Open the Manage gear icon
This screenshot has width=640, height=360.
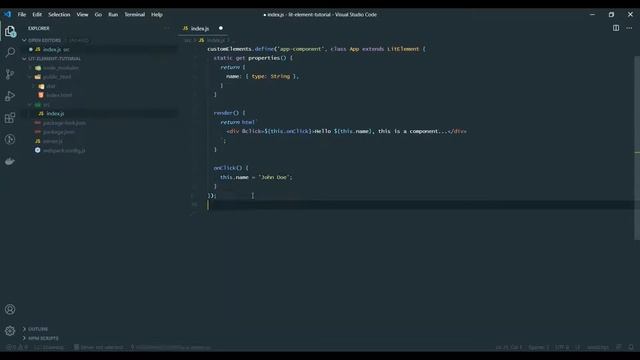click(x=10, y=331)
